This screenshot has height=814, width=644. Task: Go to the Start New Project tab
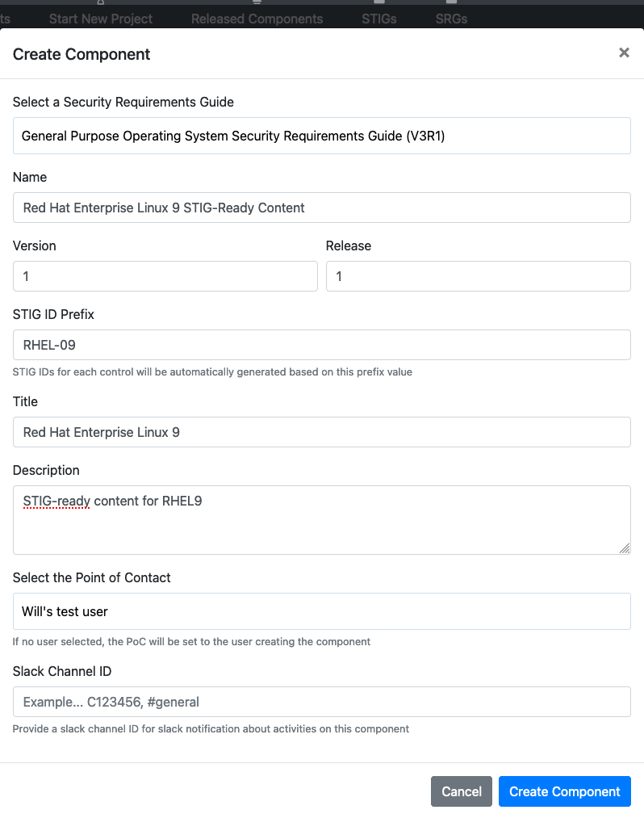101,19
